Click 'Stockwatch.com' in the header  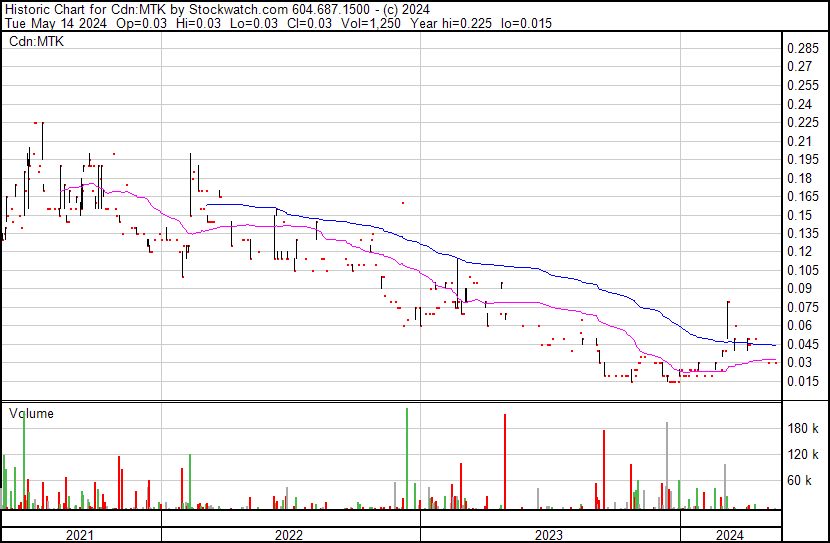[239, 10]
